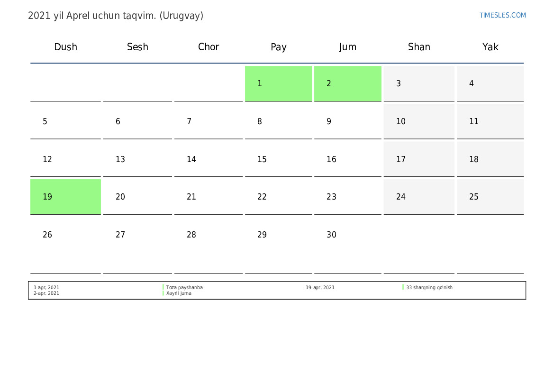This screenshot has width=554, height=392.
Task: Select date 8 in the calendar
Action: point(278,121)
